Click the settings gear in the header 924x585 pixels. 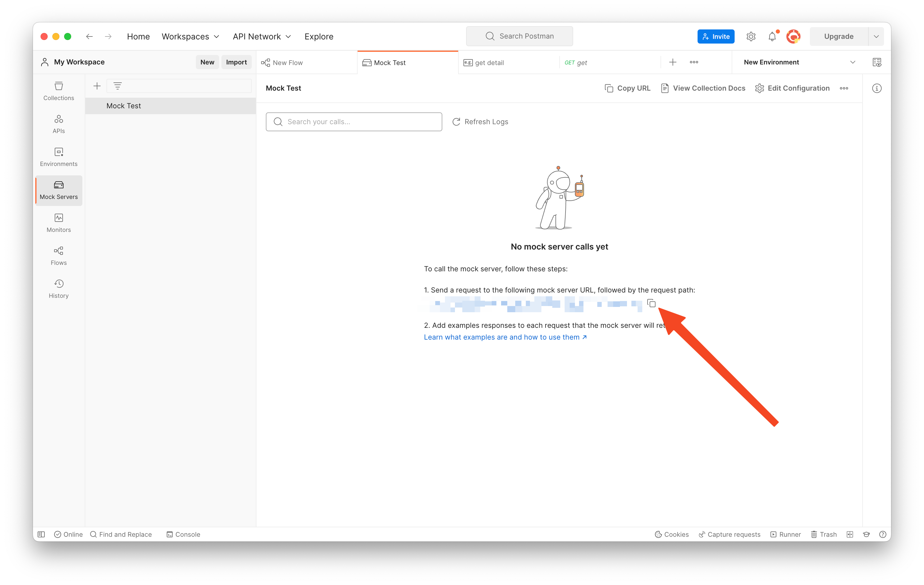[750, 36]
